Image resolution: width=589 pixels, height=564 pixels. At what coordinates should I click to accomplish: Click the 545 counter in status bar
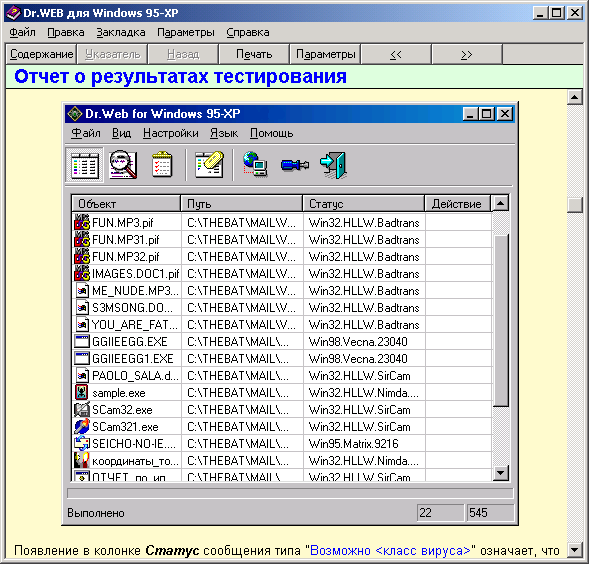tap(490, 513)
